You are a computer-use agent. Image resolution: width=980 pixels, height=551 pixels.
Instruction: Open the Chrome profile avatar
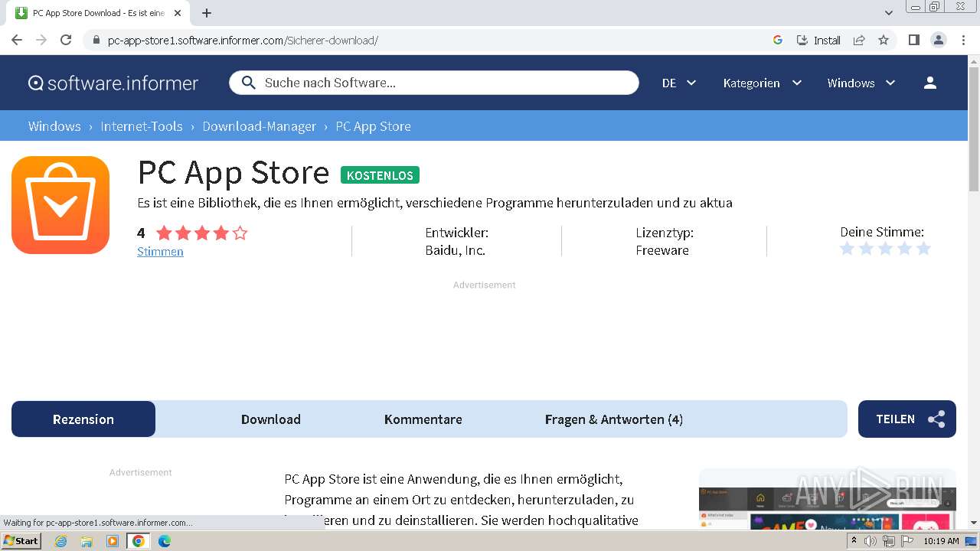point(938,41)
